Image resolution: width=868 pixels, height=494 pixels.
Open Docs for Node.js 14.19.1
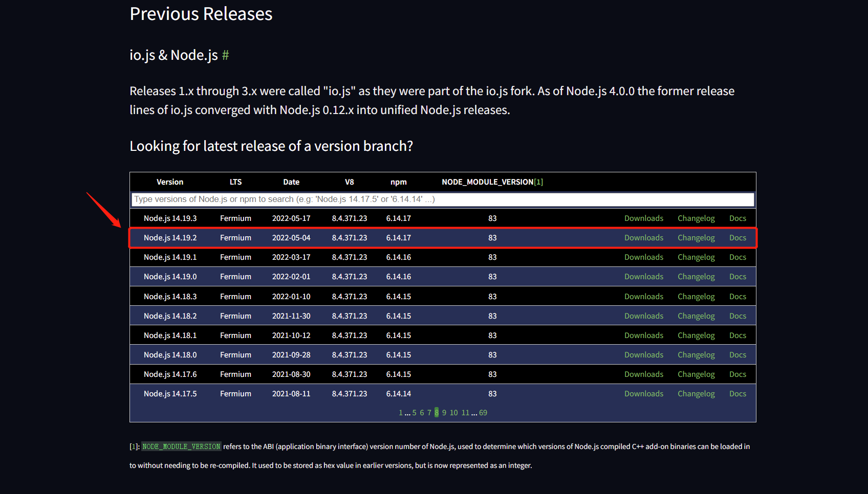[737, 257]
